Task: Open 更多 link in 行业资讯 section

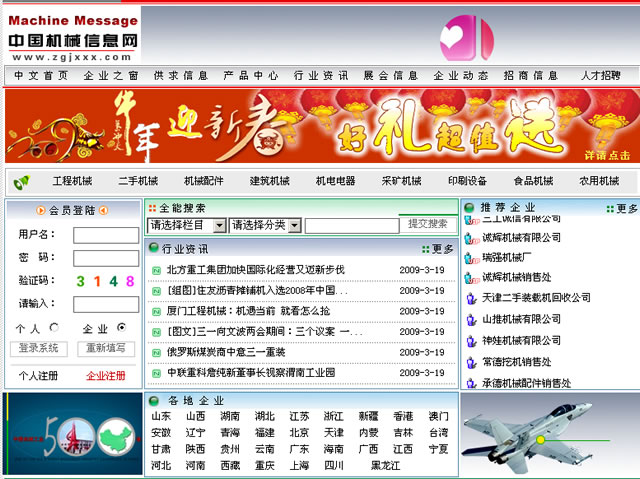Action: (x=438, y=249)
